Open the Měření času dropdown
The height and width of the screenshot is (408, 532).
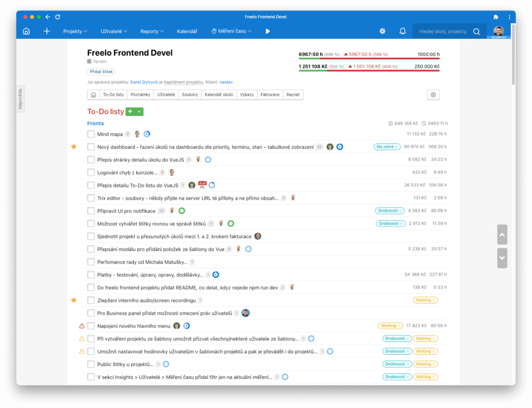231,31
